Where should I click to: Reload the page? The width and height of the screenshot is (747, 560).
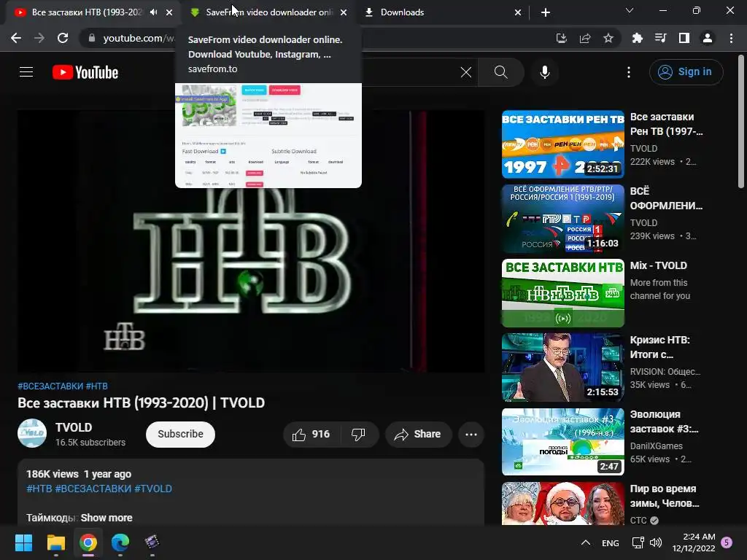pyautogui.click(x=63, y=38)
